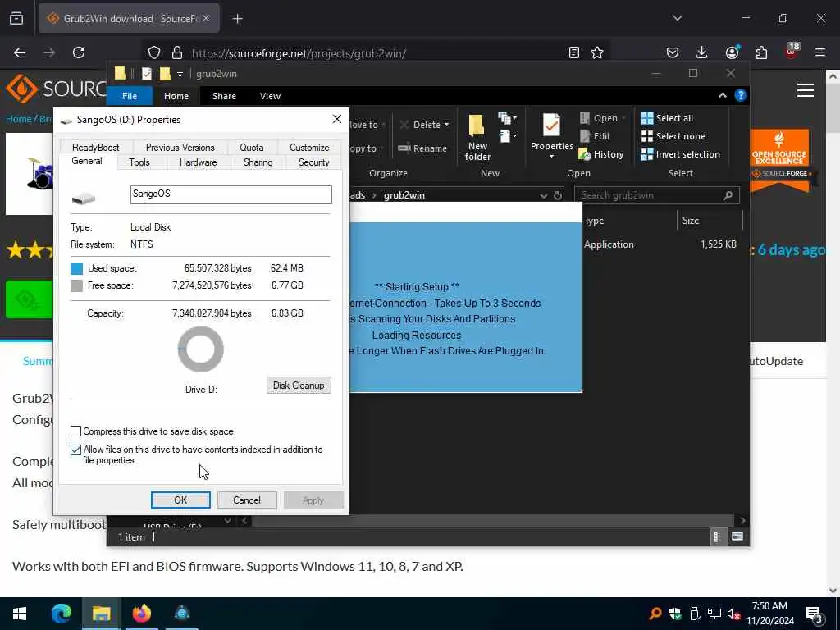Click the Home breadcrumb link on SourceForge
840x630 pixels.
click(18, 119)
